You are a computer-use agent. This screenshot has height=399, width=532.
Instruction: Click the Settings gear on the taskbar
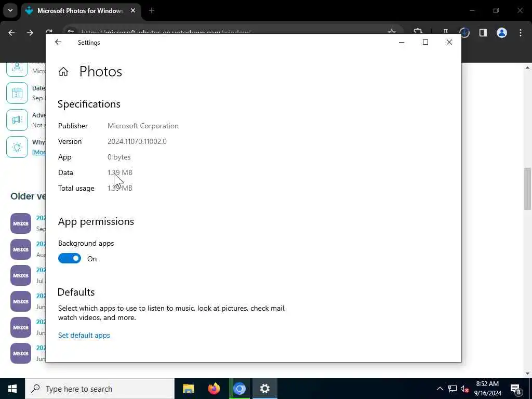click(265, 389)
